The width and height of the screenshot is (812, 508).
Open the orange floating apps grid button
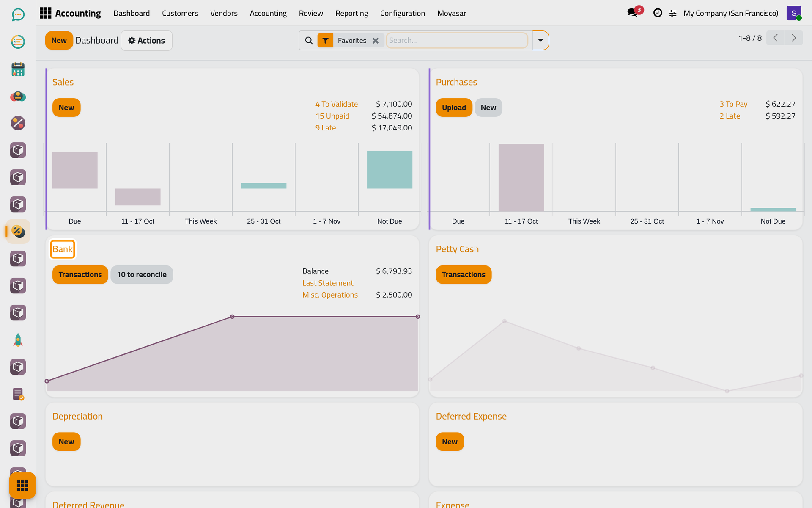22,485
